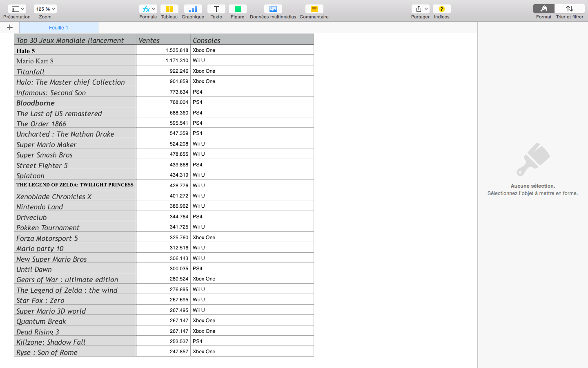Select the Until Dawn cell

pos(75,268)
